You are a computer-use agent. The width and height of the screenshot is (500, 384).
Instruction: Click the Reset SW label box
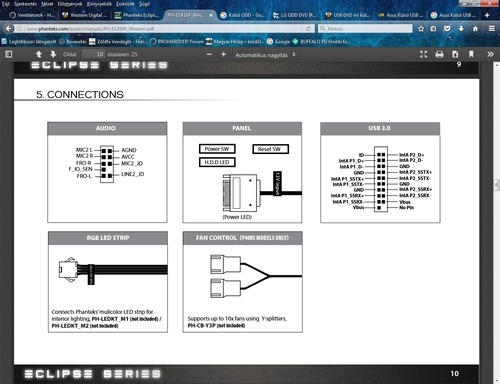tap(270, 149)
